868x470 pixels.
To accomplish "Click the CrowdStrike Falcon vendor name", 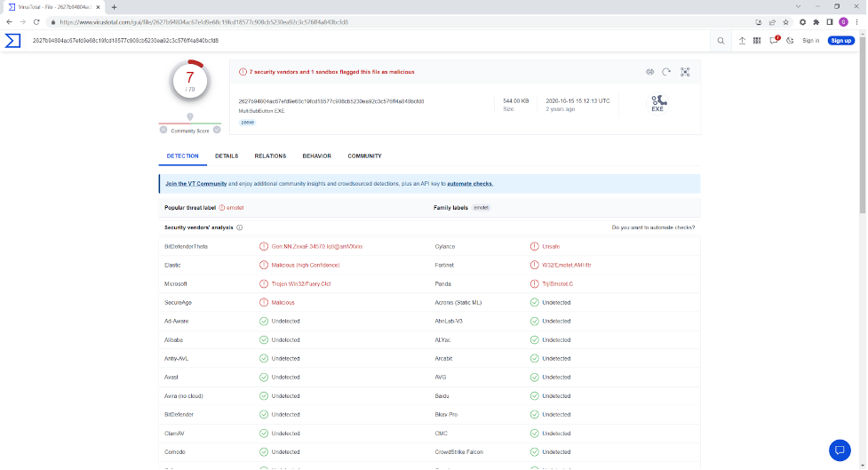I will pyautogui.click(x=459, y=452).
